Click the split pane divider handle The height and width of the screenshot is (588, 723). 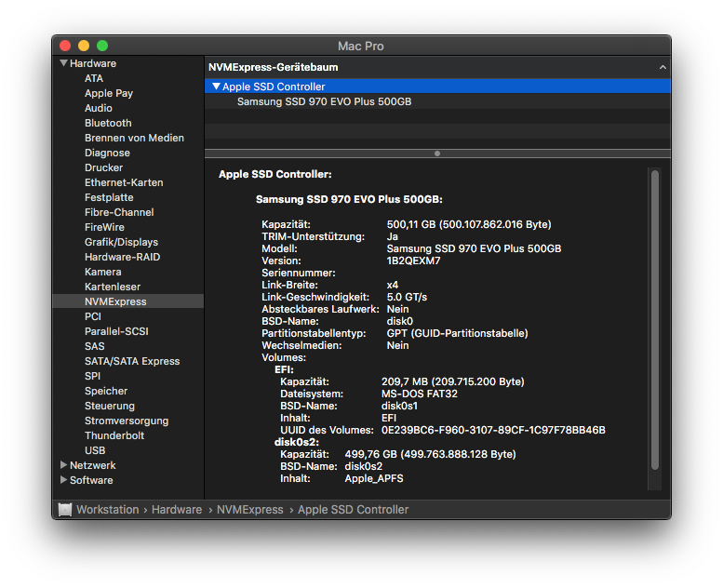click(437, 154)
